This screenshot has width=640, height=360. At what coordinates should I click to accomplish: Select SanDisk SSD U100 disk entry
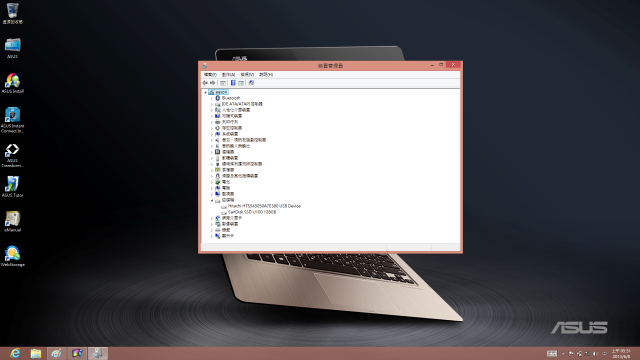[x=252, y=212]
